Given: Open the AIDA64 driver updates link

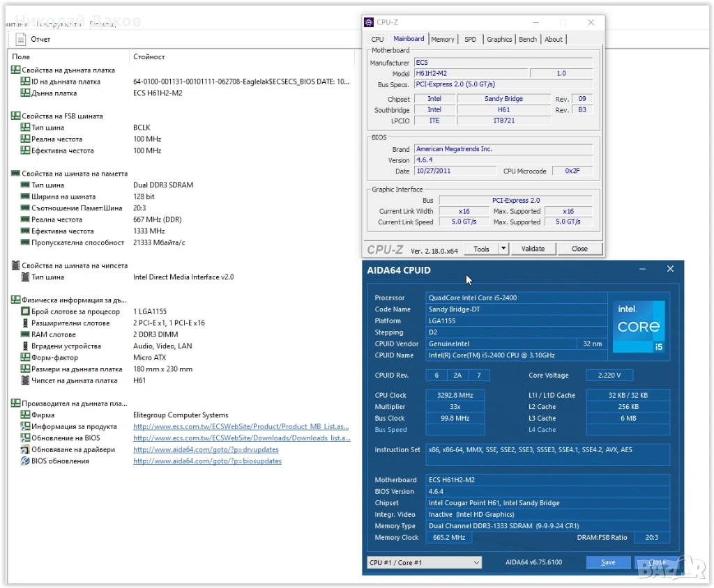Looking at the screenshot, I should coord(206,449).
